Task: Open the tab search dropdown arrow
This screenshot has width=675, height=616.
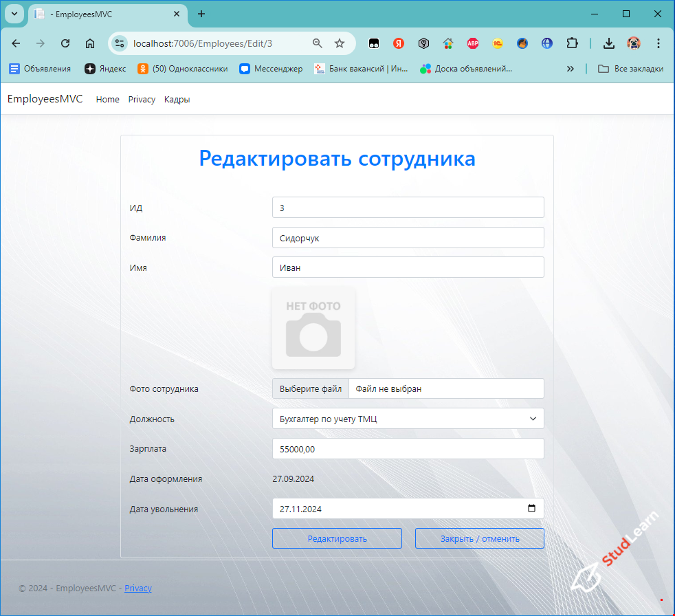Action: [14, 14]
